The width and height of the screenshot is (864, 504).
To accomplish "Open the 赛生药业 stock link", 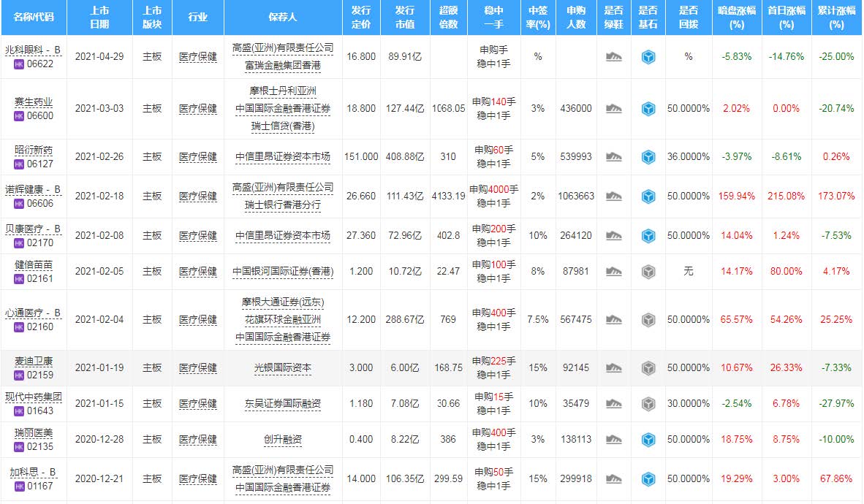I will click(34, 102).
